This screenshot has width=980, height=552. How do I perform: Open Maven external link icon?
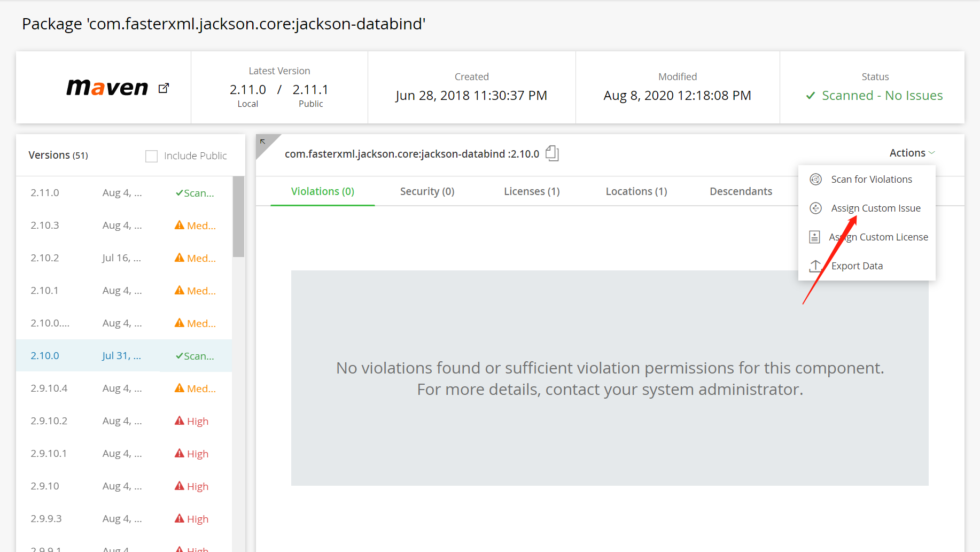[164, 88]
